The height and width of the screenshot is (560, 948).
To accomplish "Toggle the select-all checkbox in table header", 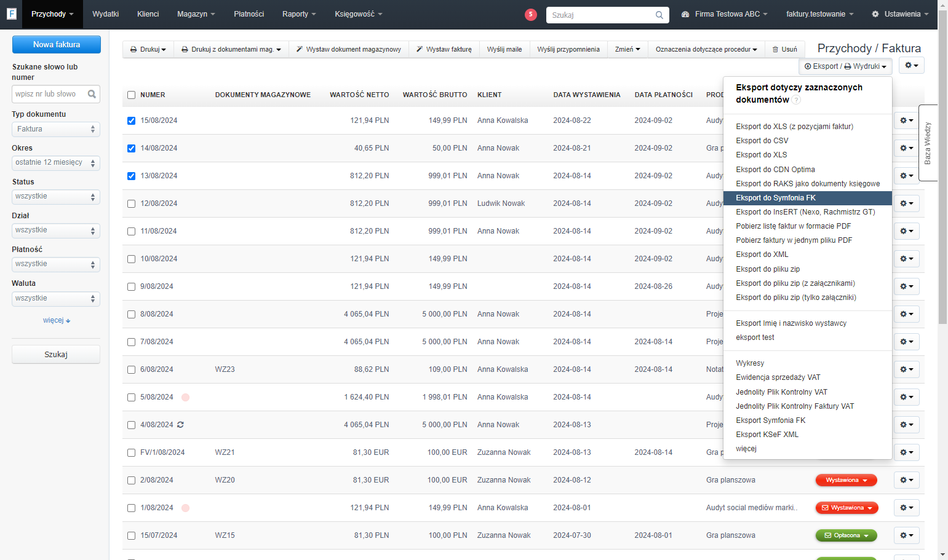I will [x=131, y=95].
